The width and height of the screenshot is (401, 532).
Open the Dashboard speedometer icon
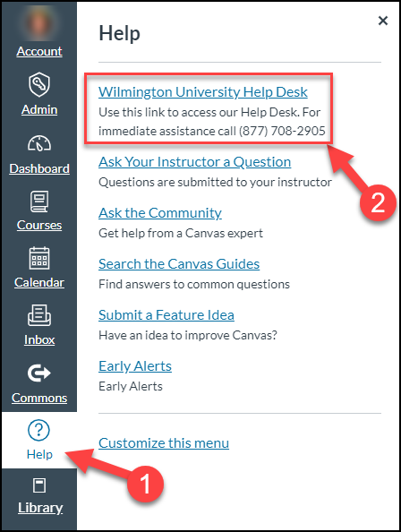39,143
